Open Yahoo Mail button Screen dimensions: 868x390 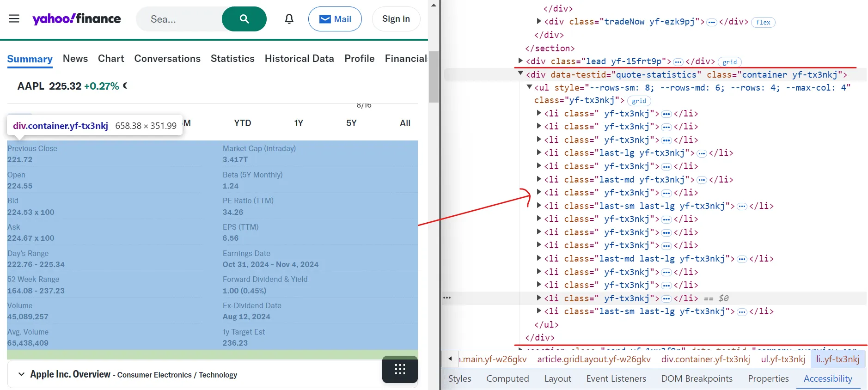point(335,19)
